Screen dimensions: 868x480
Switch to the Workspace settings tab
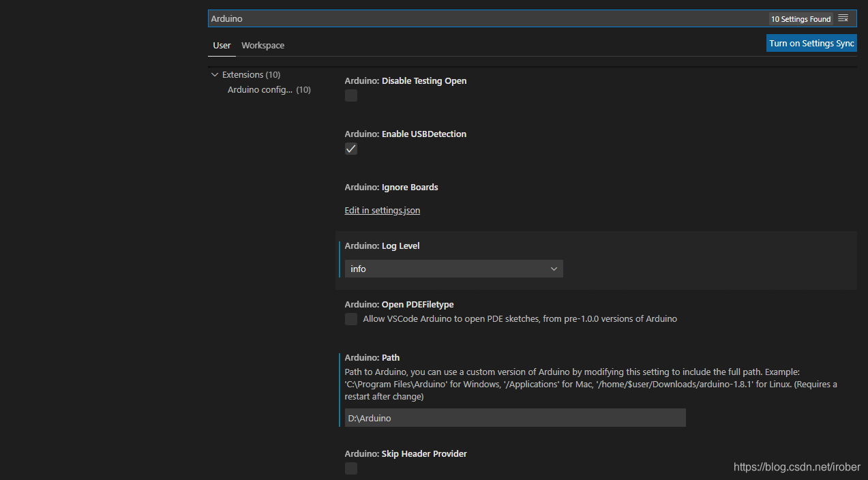[263, 45]
